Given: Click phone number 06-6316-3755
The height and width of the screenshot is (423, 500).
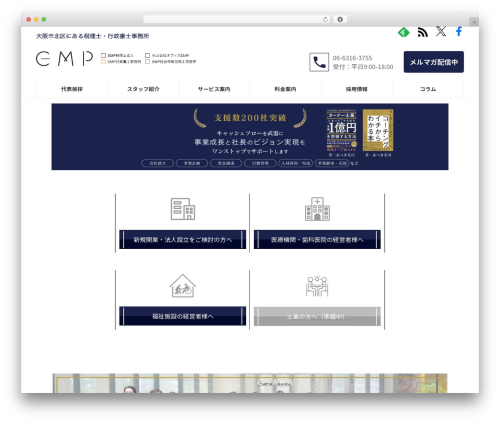Looking at the screenshot, I should click(x=352, y=58).
